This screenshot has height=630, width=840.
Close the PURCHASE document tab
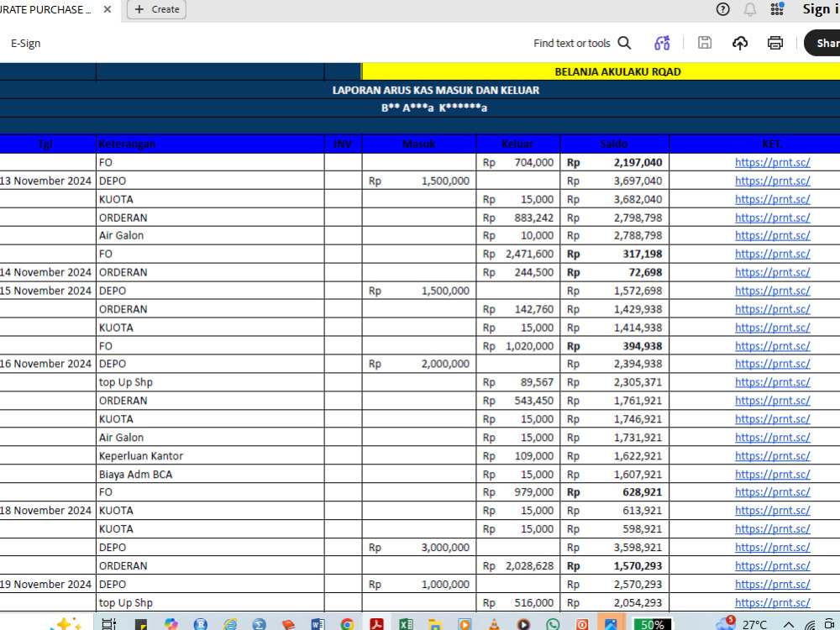click(x=108, y=9)
